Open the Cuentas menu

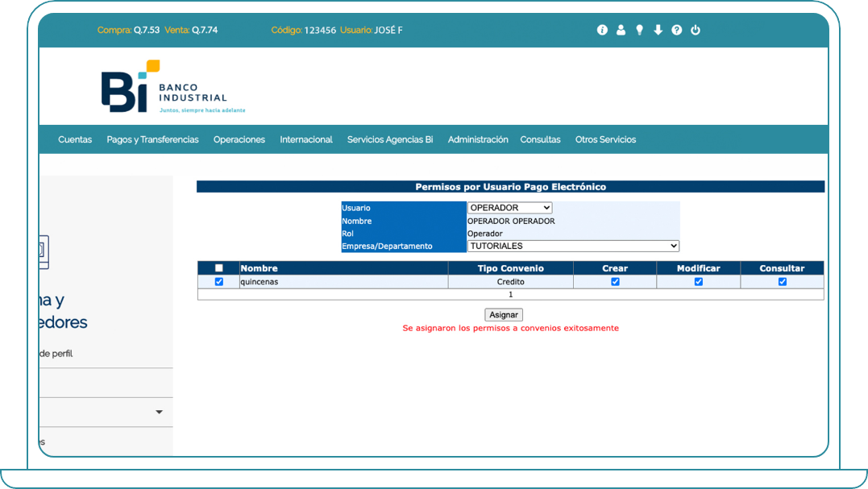[x=75, y=139]
